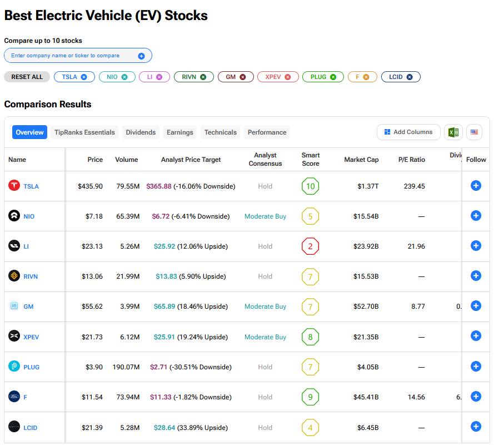The height and width of the screenshot is (445, 504).
Task: Click the Excel export icon
Action: pyautogui.click(x=453, y=132)
